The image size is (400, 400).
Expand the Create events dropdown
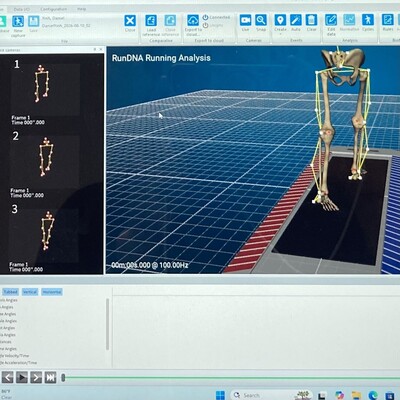[280, 34]
